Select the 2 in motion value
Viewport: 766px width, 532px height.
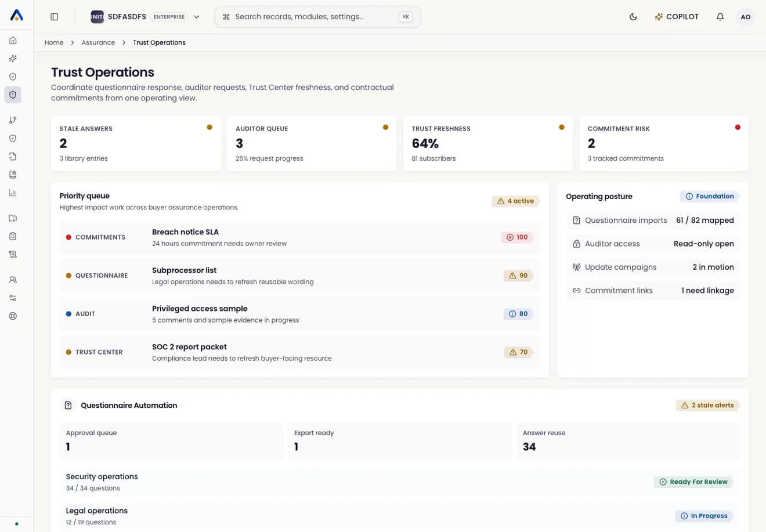click(713, 267)
